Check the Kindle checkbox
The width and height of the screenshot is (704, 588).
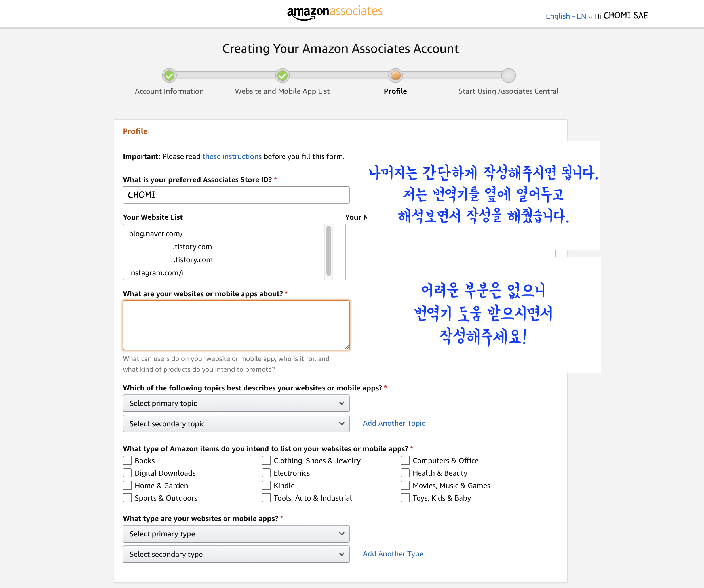pos(266,485)
